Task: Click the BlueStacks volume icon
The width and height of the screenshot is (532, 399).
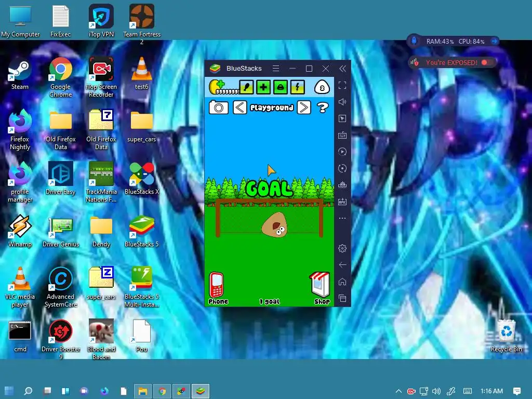Action: tap(342, 102)
